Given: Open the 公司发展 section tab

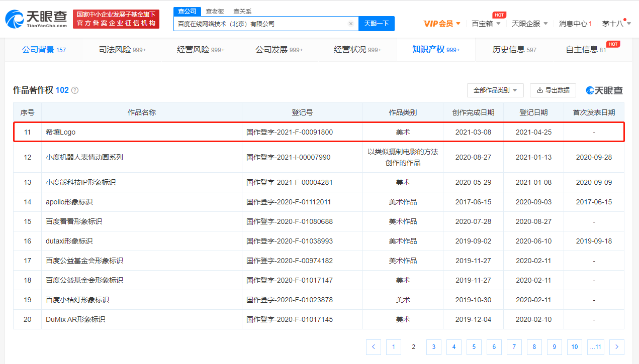Looking at the screenshot, I should [279, 50].
